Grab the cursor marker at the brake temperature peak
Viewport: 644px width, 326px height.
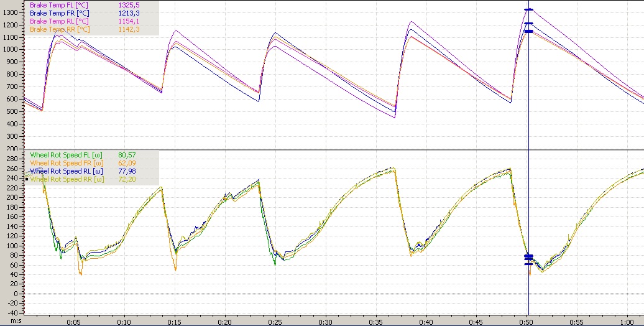click(x=528, y=10)
